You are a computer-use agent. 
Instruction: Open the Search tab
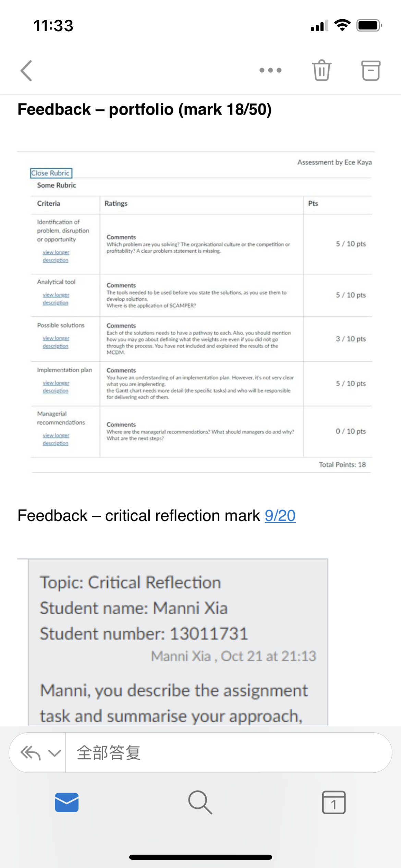[x=200, y=803]
